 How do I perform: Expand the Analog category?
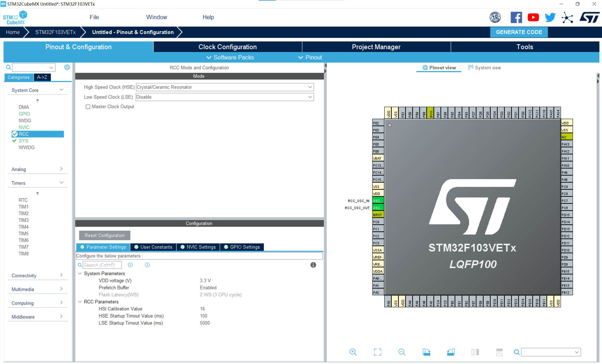pyautogui.click(x=61, y=169)
